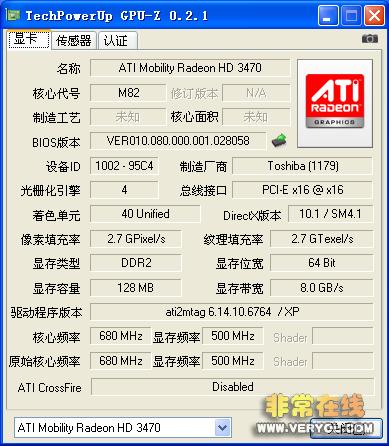The image size is (389, 446).
Task: Click the Shader field in 原始核心频率 row
Action: pyautogui.click(x=343, y=361)
